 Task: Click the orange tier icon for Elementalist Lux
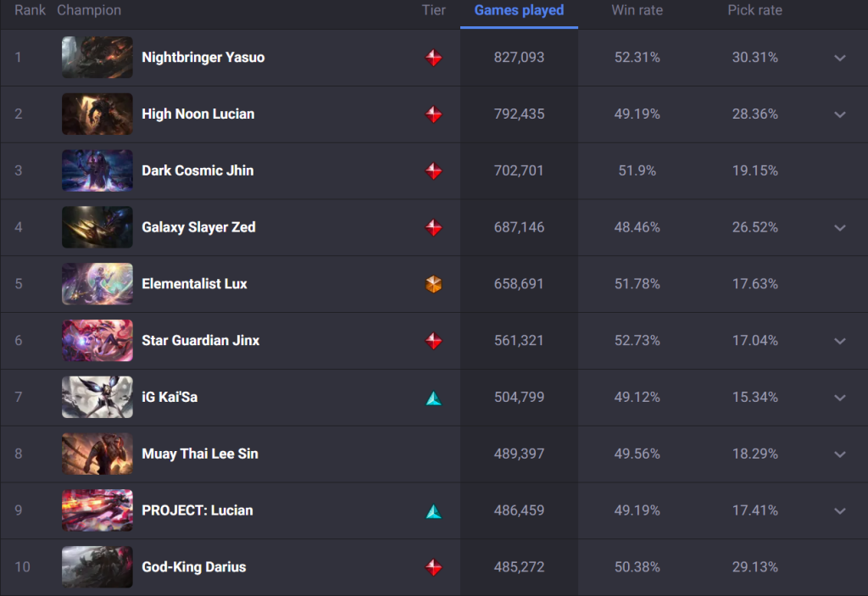[433, 284]
